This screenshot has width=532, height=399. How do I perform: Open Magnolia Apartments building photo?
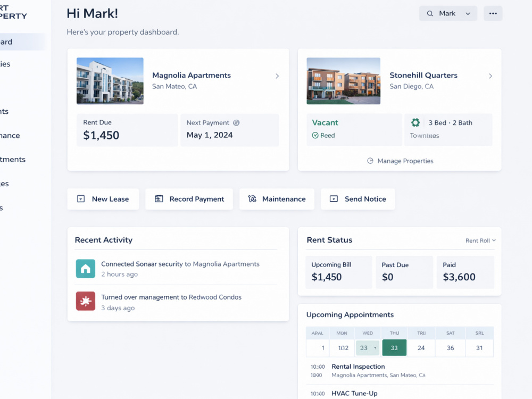[x=110, y=81]
